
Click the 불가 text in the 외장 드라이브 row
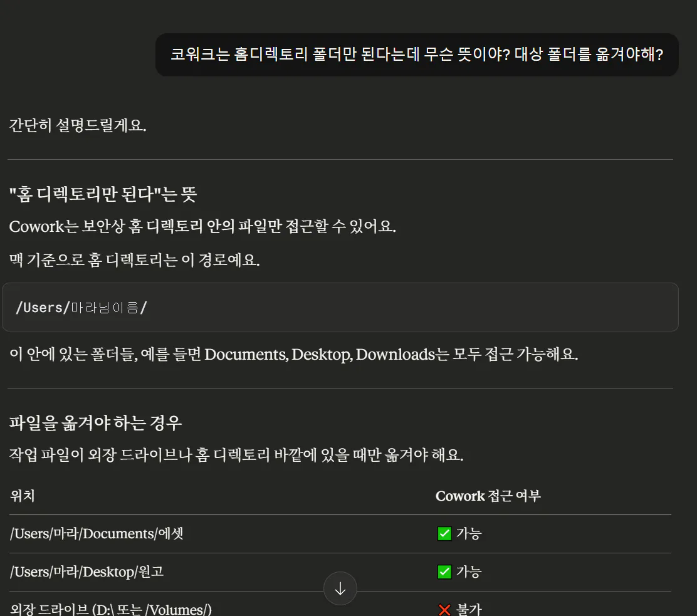469,609
